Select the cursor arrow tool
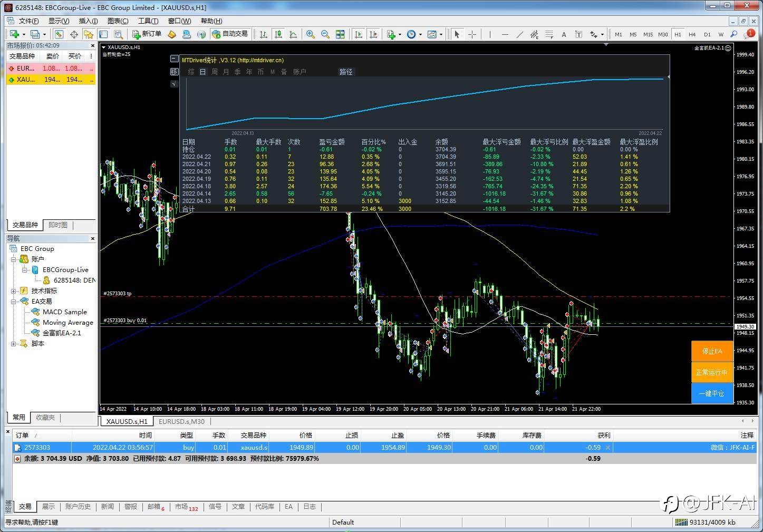This screenshot has height=532, width=763. (457, 34)
